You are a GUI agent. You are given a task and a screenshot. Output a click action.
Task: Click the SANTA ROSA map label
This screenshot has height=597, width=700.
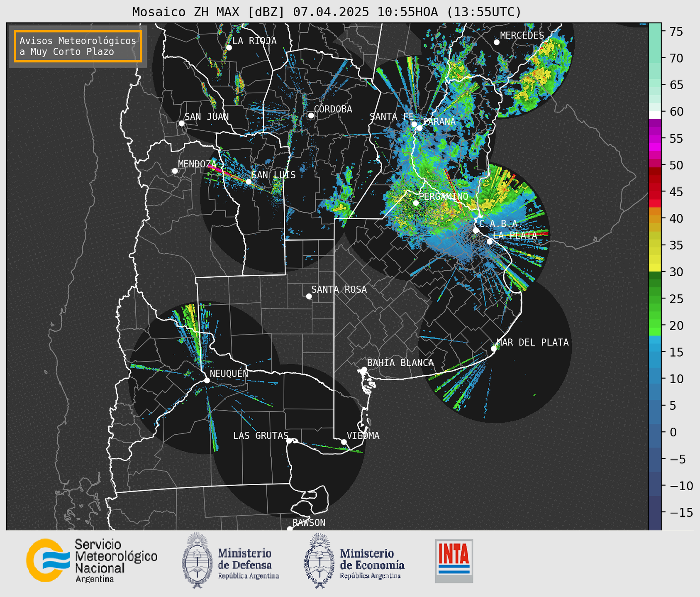click(339, 289)
